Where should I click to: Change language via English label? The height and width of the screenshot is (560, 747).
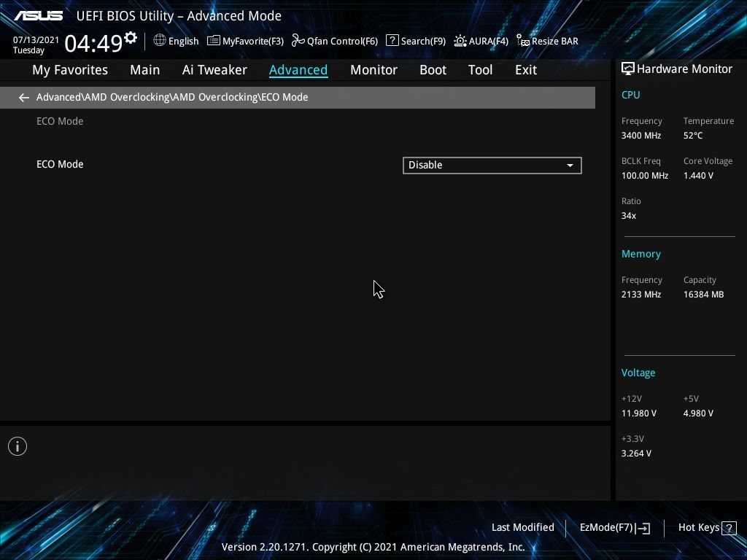point(183,42)
